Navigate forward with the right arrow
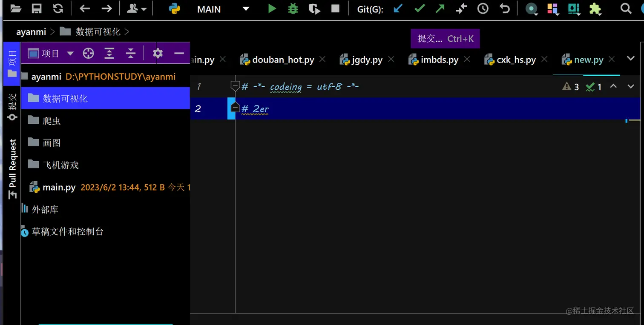Viewport: 644px width, 325px height. coord(106,9)
